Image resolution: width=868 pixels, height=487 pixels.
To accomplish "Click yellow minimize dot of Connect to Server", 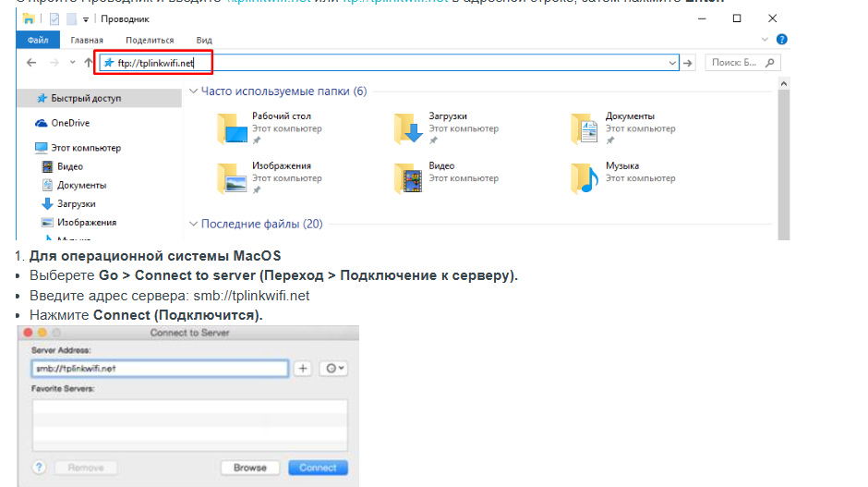I will tap(42, 333).
